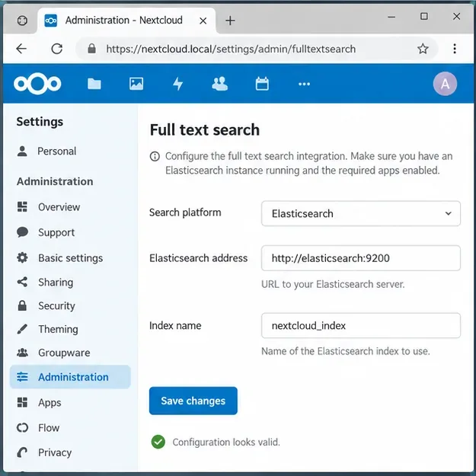This screenshot has height=476, width=476.
Task: Open the Contacts app icon
Action: click(x=220, y=84)
